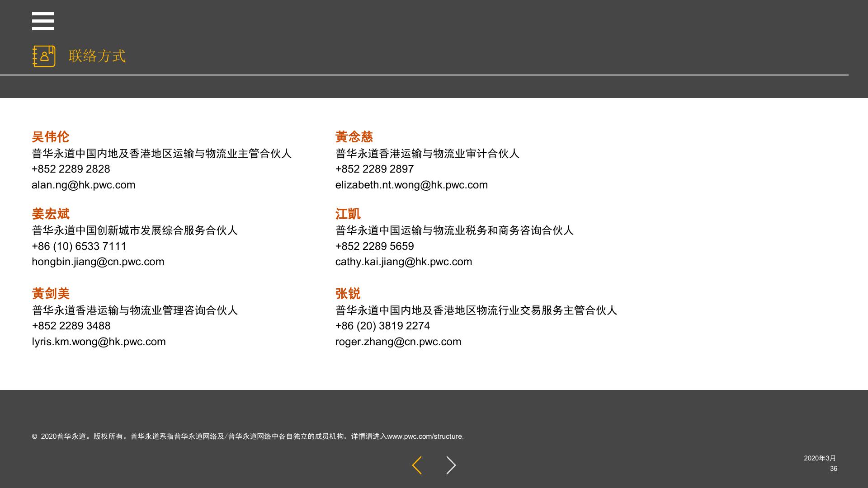Click the date 2020年3月
Viewport: 868px width, 488px height.
tap(820, 458)
